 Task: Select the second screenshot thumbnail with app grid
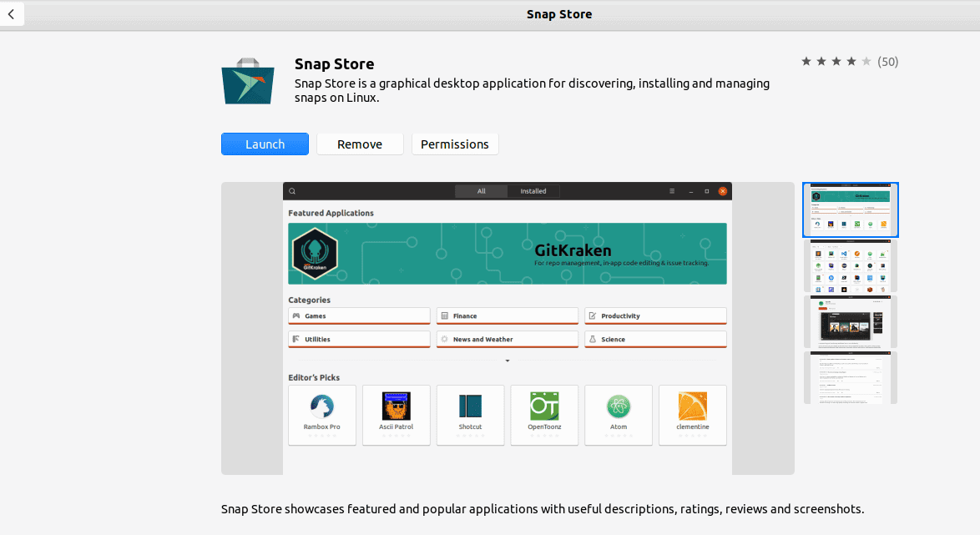(851, 266)
